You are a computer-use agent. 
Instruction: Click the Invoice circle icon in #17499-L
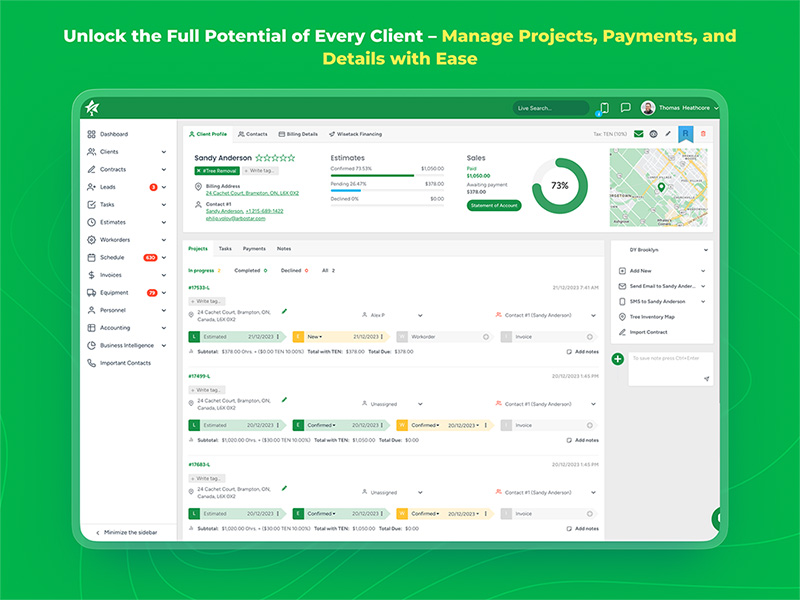[x=589, y=425]
